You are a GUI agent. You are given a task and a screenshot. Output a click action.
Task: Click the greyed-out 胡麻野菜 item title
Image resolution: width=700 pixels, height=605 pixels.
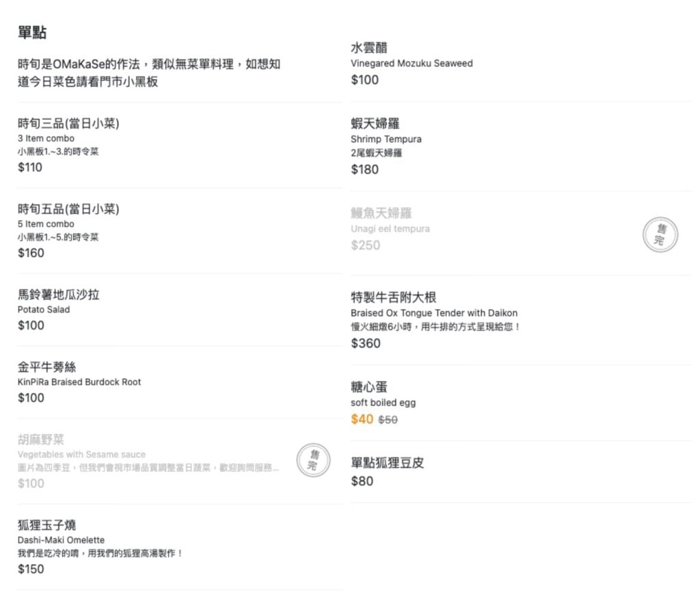coord(41,440)
